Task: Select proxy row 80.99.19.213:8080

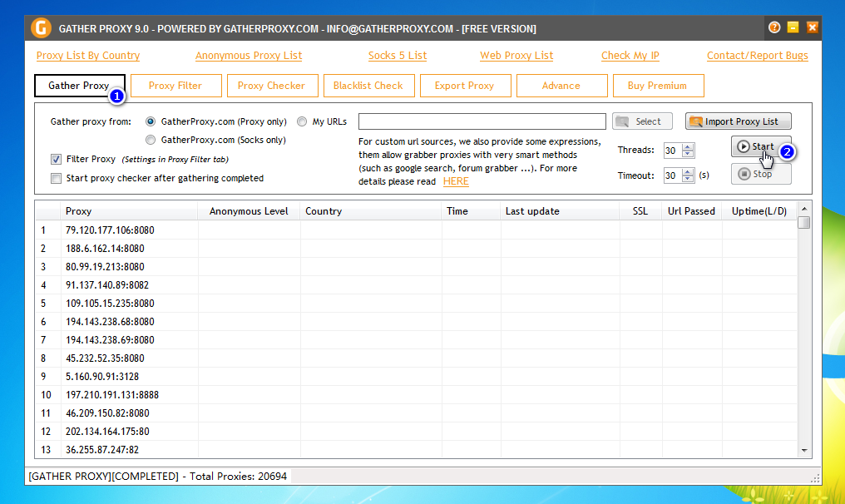Action: 416,267
